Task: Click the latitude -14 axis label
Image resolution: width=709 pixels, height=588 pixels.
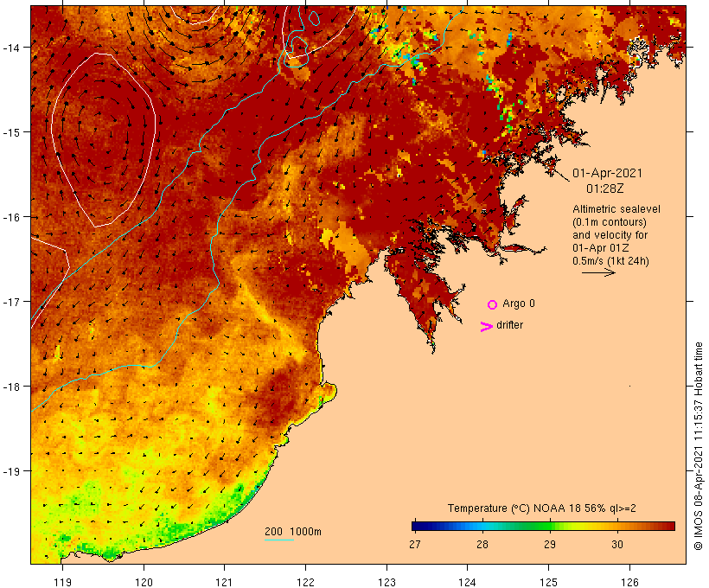Action: (11, 47)
